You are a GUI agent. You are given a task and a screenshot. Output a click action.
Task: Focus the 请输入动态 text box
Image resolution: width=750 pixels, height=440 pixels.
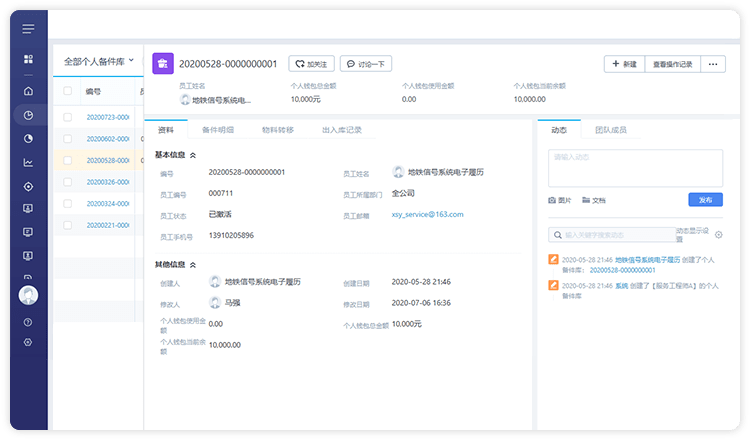pos(635,168)
